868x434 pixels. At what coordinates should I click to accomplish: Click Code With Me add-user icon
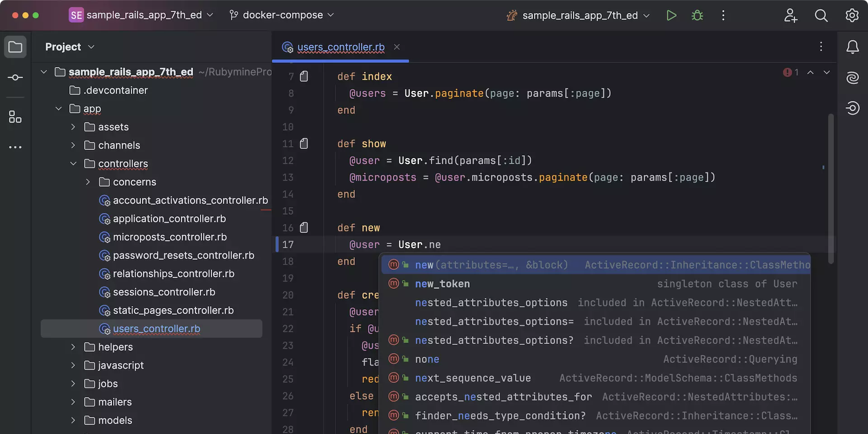790,15
